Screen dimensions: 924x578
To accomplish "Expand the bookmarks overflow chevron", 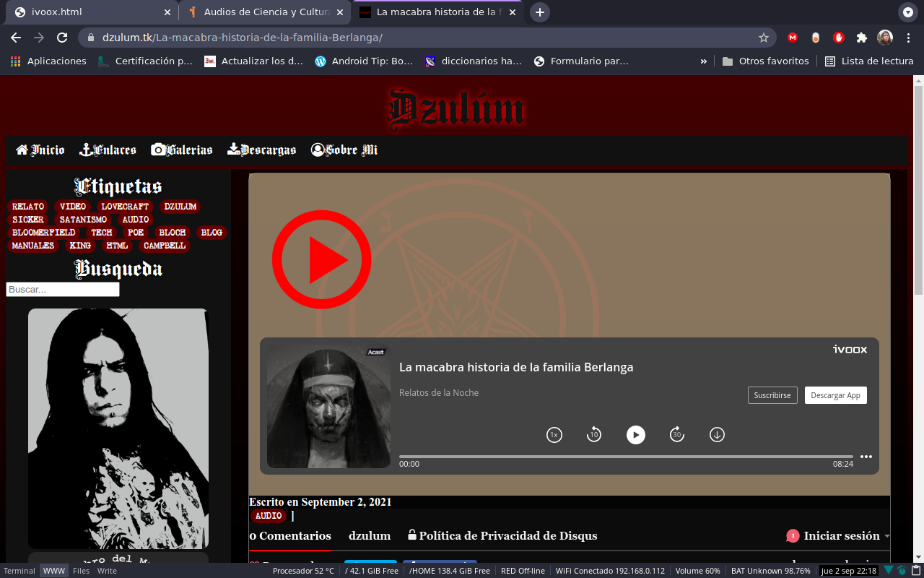I will [703, 61].
